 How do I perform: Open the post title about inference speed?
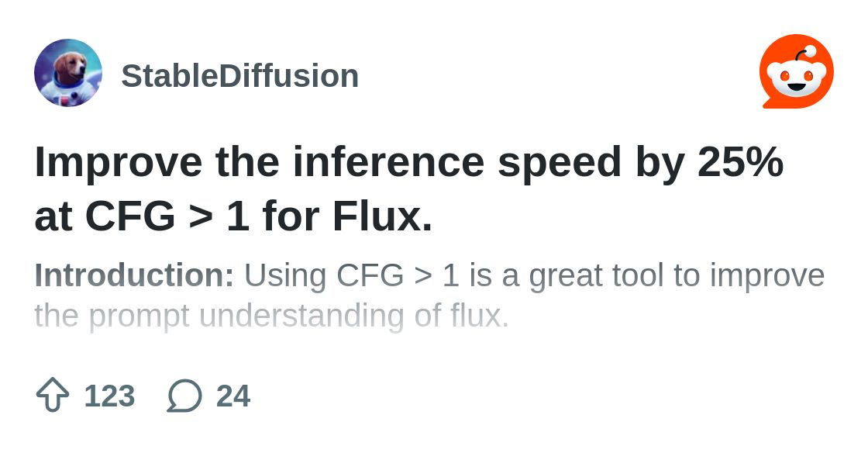[408, 188]
